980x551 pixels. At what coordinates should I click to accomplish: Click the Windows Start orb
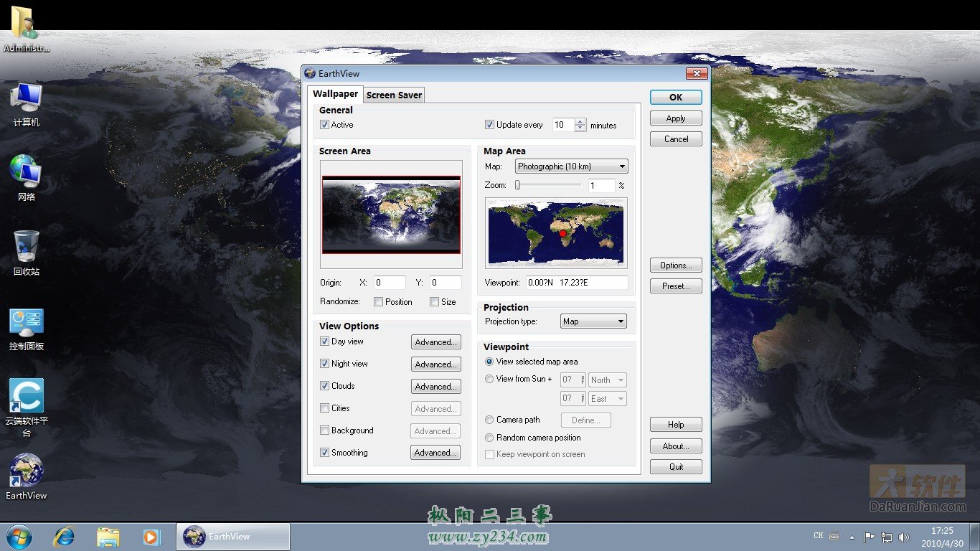(x=19, y=537)
